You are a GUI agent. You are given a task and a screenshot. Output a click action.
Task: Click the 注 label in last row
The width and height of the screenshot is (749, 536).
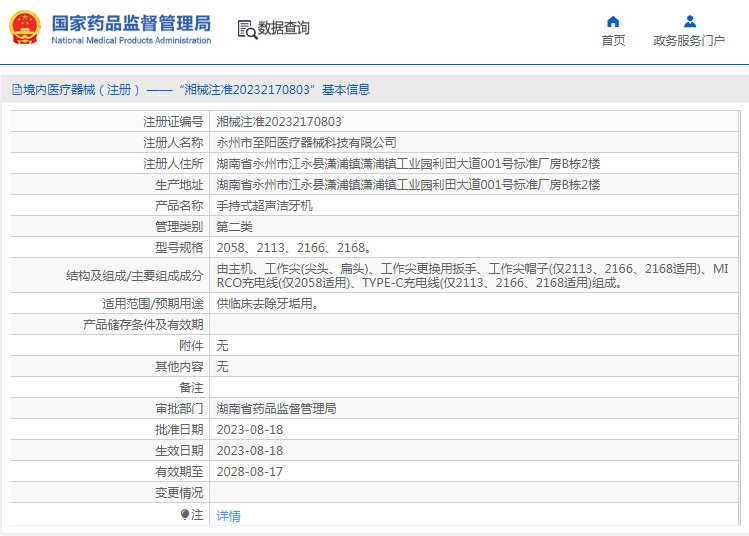[197, 515]
